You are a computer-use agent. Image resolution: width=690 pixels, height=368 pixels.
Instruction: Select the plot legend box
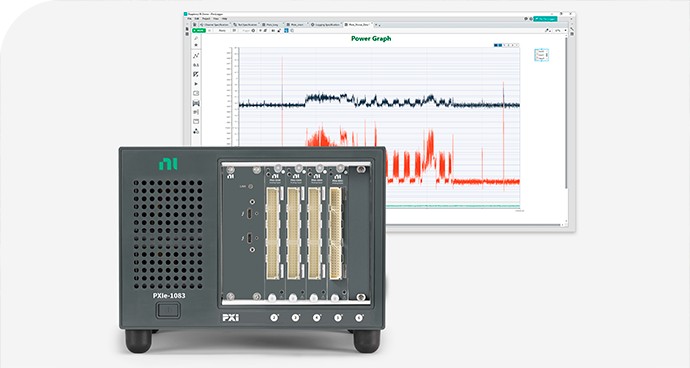tap(542, 55)
